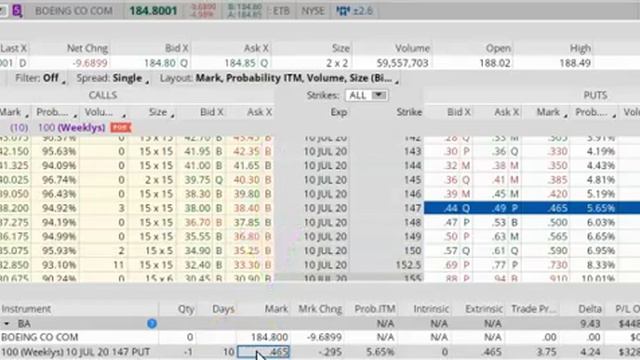Click the blue info icon in BA row
The height and width of the screenshot is (360, 640).
pyautogui.click(x=152, y=324)
